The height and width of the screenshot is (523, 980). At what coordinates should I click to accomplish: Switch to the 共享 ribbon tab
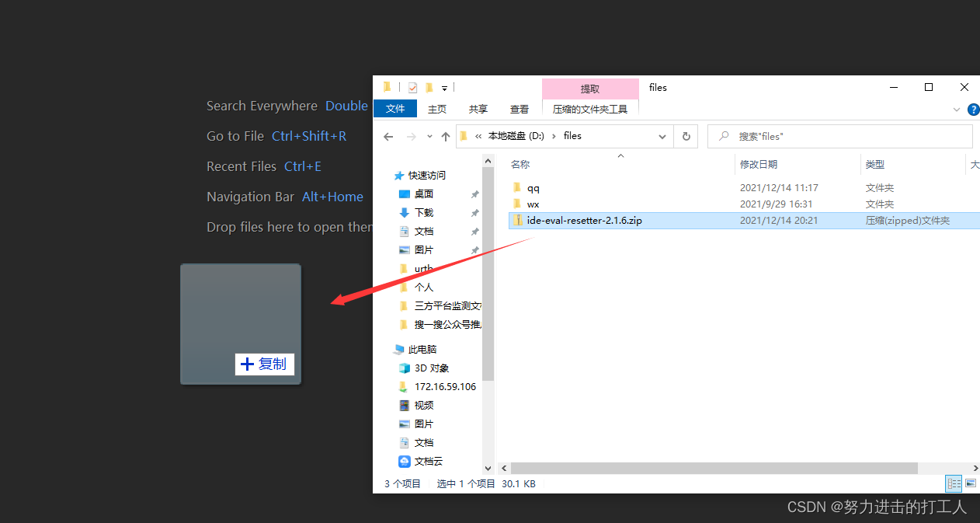coord(478,109)
